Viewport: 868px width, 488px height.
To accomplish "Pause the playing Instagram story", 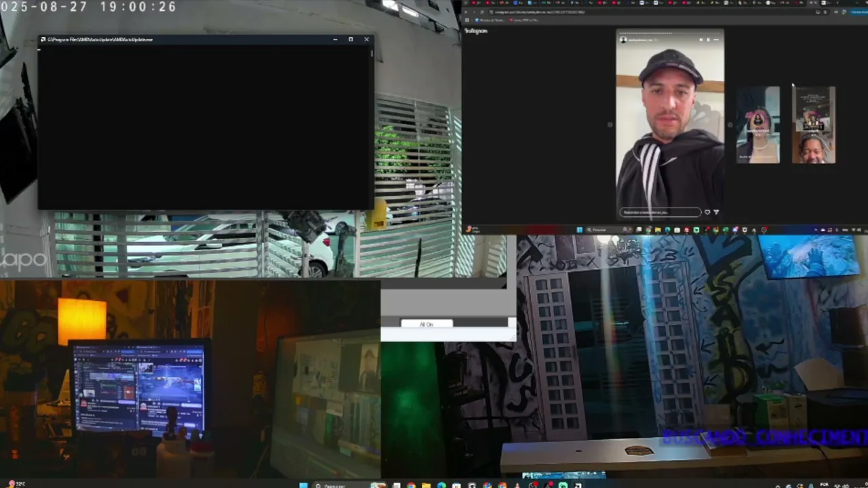I will coord(709,39).
